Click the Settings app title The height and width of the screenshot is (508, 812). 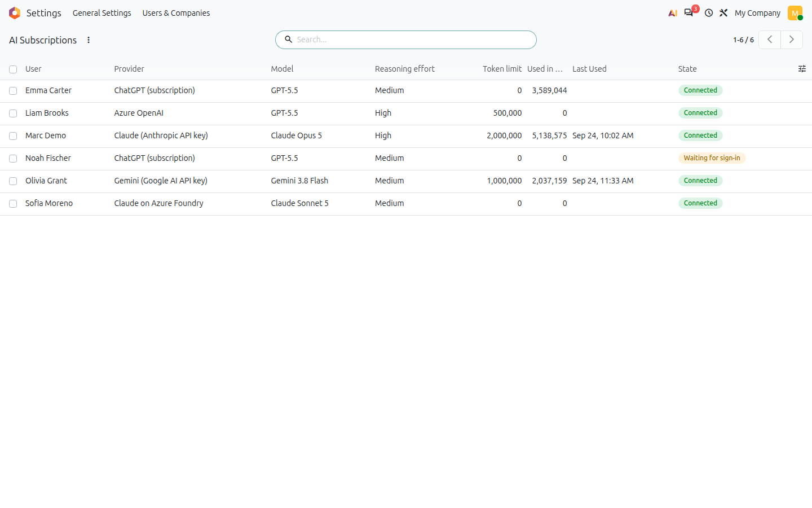point(44,13)
